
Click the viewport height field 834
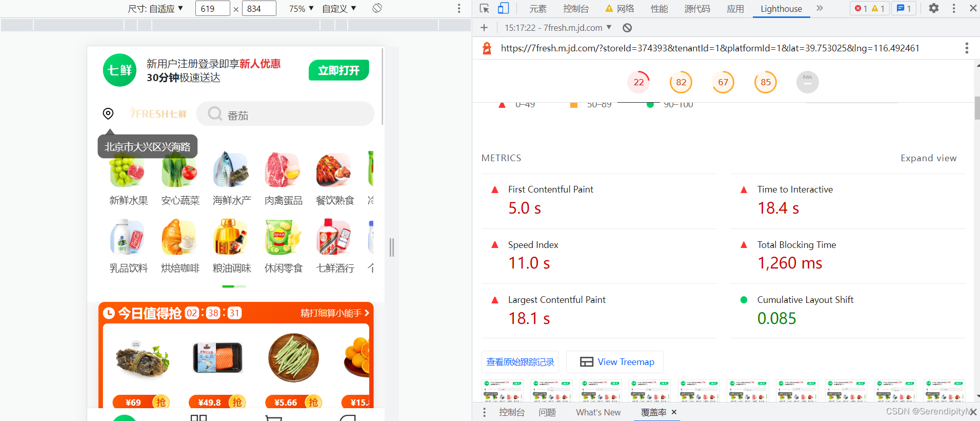pos(258,9)
